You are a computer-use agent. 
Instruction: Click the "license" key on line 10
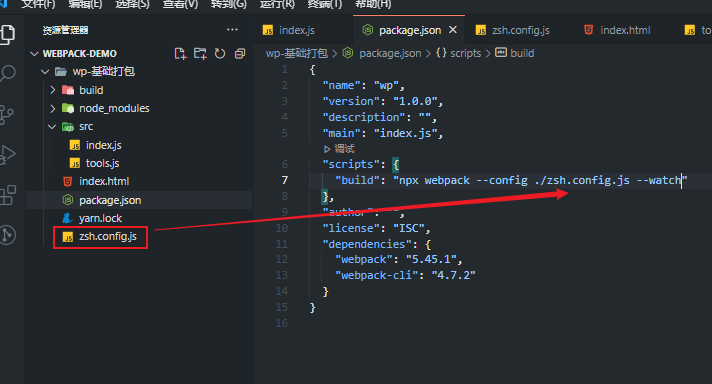point(351,228)
